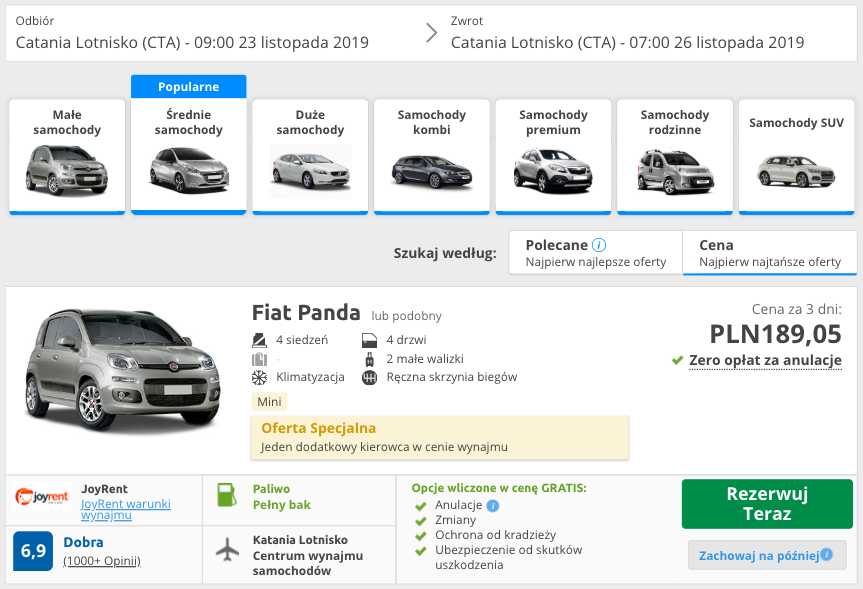This screenshot has width=863, height=589.
Task: Click Zachowaj na później button
Action: pos(767,555)
